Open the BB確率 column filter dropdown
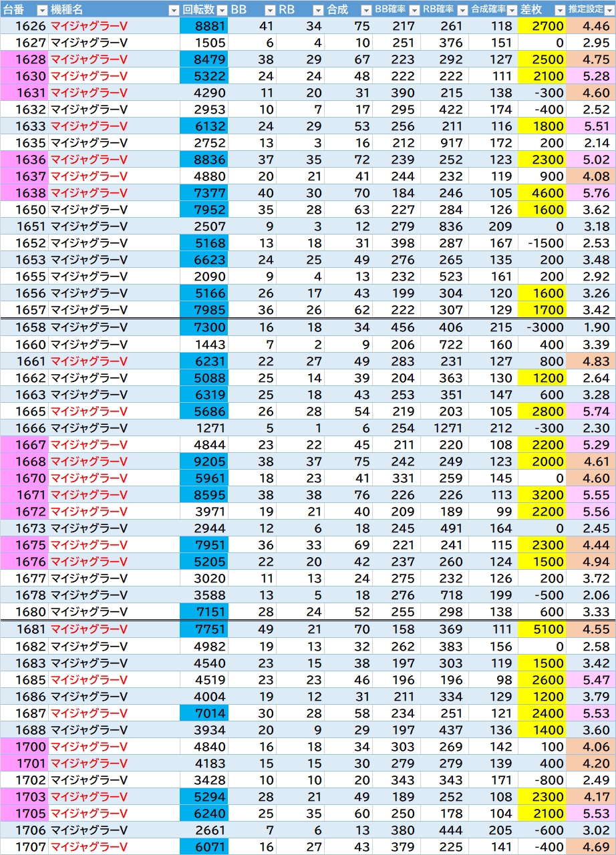 tap(414, 10)
